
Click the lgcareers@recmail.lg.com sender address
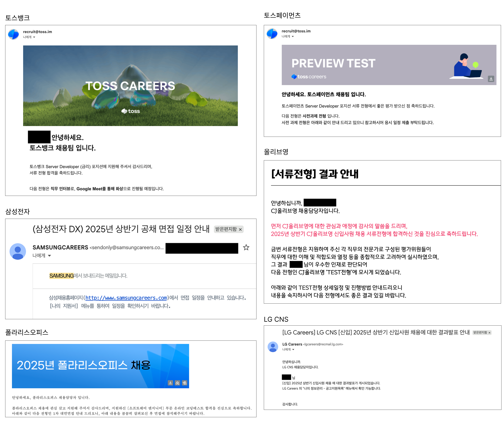point(323,344)
